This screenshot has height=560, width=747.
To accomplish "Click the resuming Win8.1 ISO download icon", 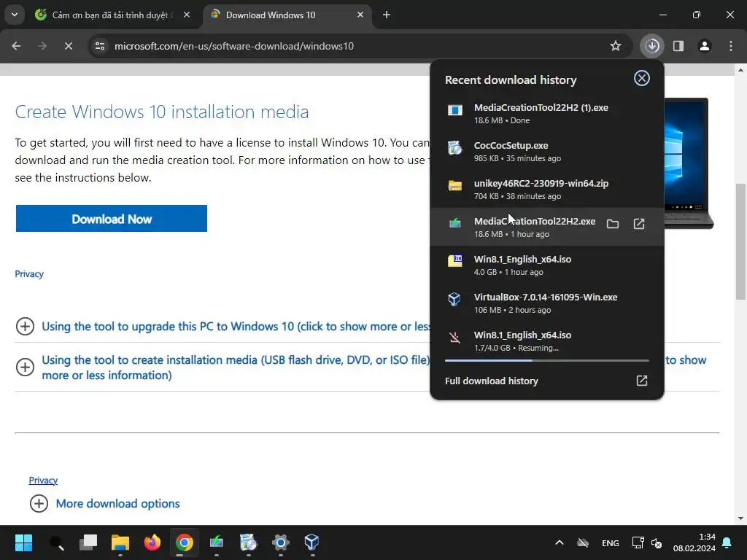I will (x=455, y=338).
